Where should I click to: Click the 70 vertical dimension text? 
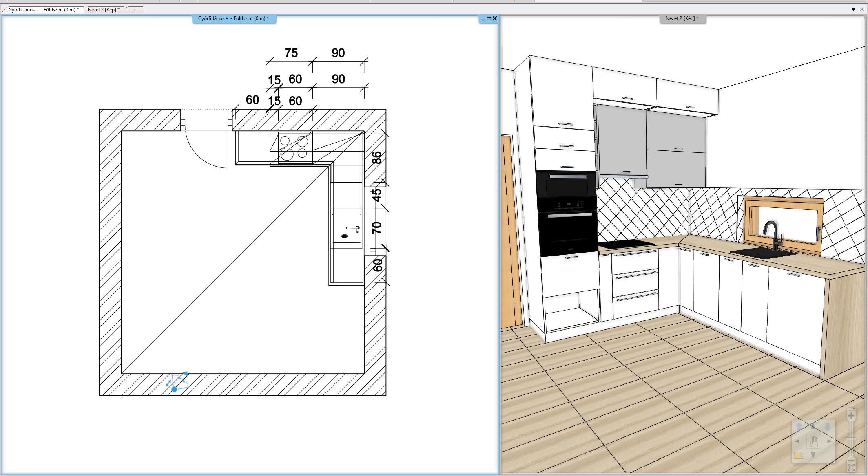[376, 228]
